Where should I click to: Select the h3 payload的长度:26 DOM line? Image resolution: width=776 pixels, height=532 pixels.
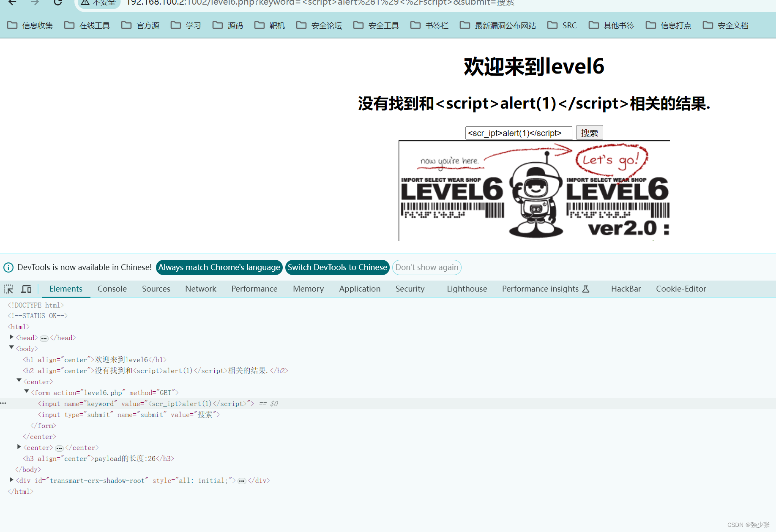98,459
